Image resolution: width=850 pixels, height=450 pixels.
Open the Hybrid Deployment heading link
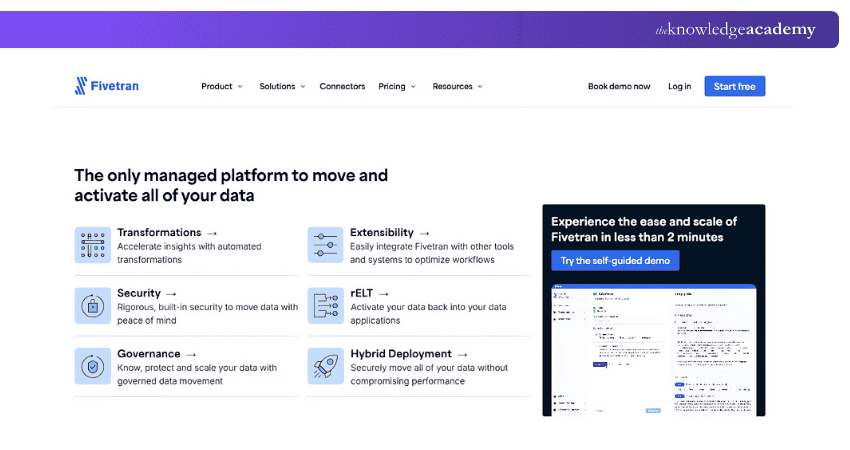point(401,354)
